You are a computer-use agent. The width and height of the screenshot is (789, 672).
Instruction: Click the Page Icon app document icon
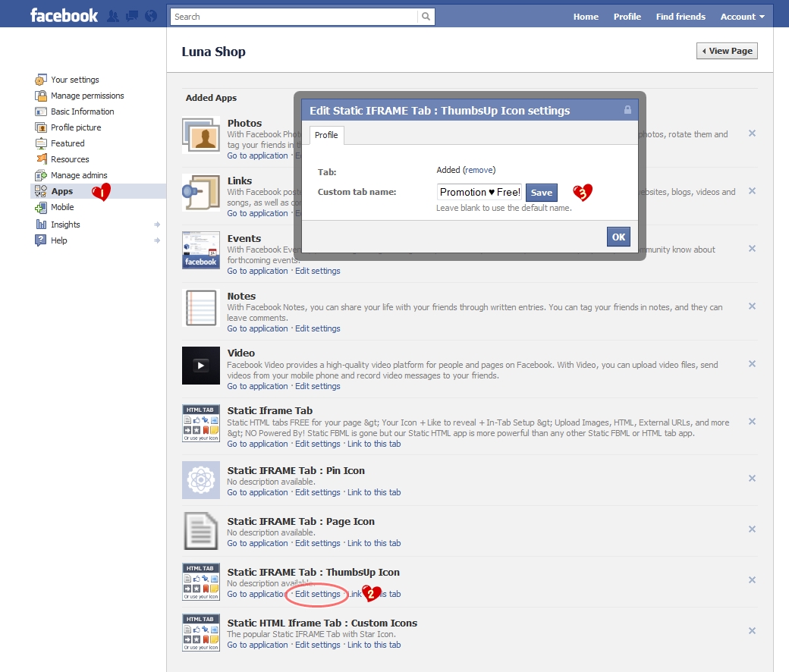(x=201, y=531)
